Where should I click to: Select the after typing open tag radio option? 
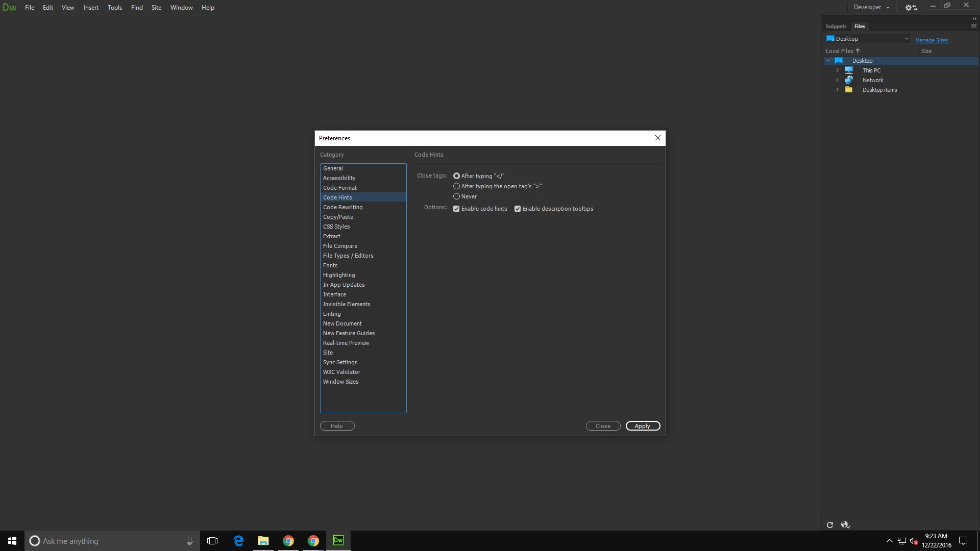pos(456,186)
